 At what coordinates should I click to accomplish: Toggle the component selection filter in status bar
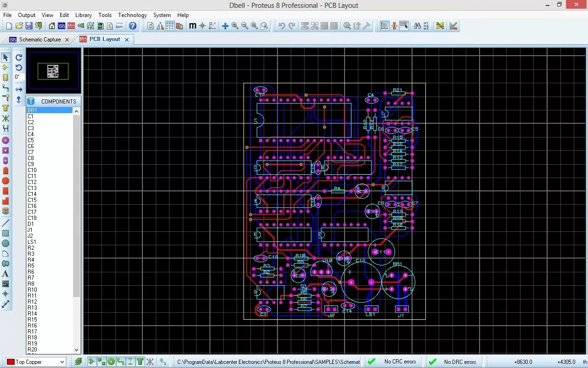pos(91,362)
